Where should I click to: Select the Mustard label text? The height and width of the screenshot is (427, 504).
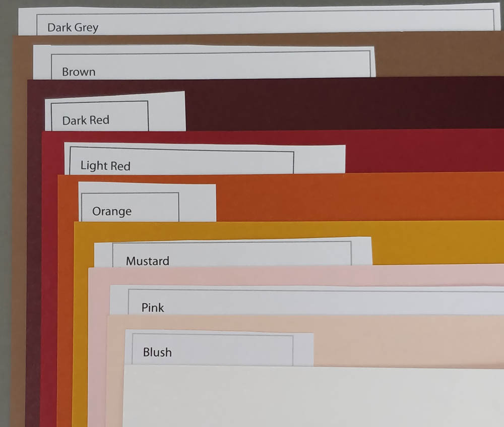147,261
